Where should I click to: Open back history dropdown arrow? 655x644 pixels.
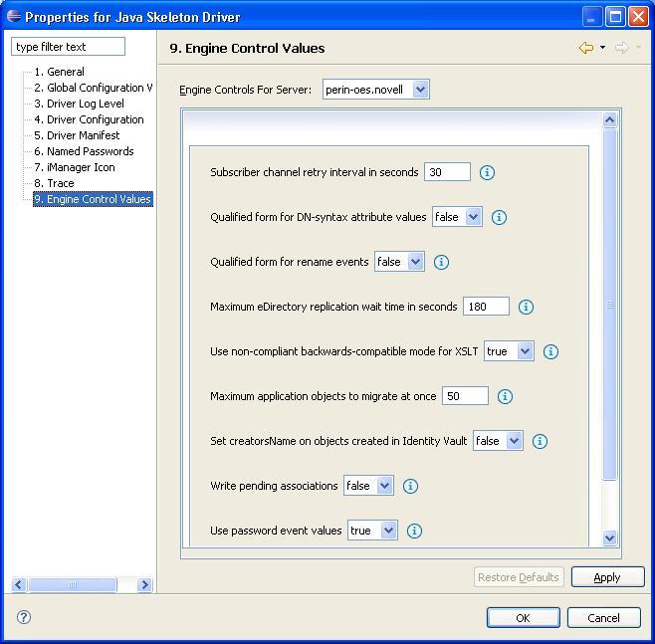(602, 48)
